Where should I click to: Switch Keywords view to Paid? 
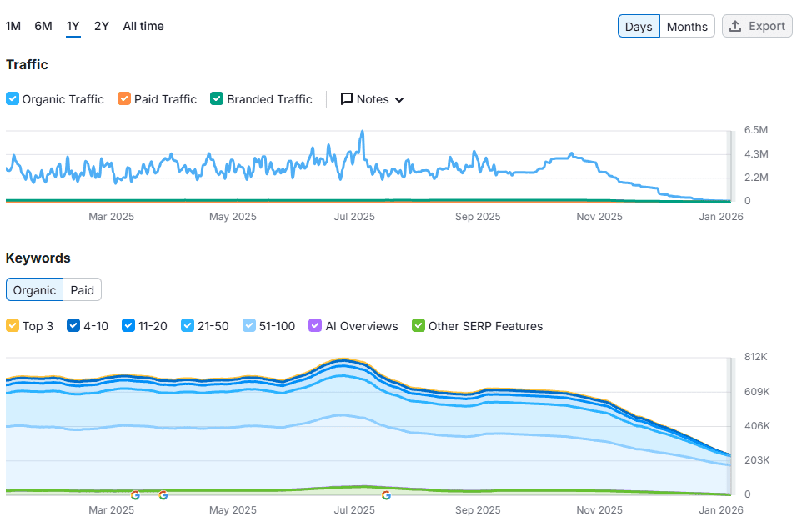83,290
